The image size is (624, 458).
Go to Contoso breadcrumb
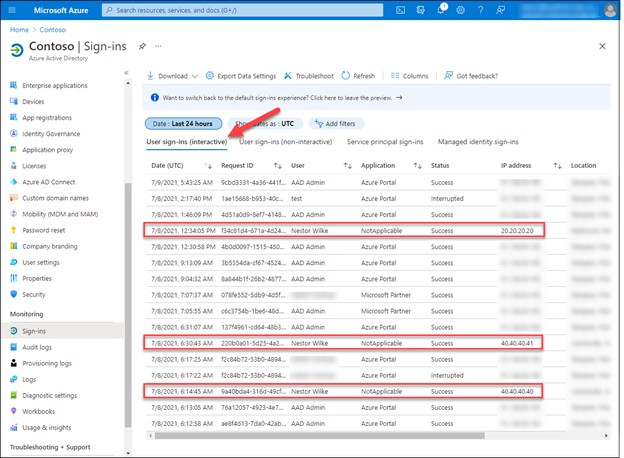pyautogui.click(x=53, y=29)
